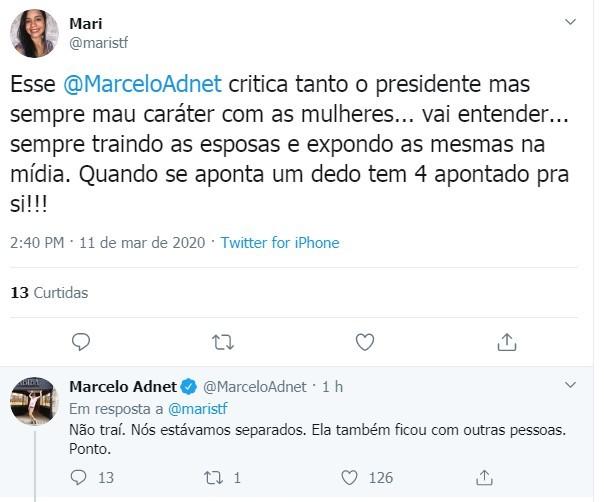Like Mari's main tweet
604x502 pixels.
[x=365, y=342]
